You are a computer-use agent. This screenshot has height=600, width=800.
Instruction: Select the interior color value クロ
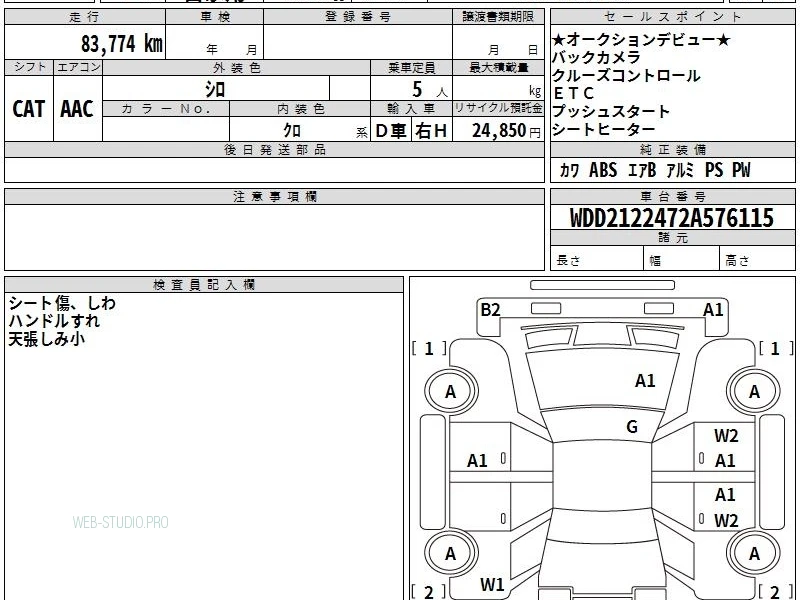pos(292,130)
